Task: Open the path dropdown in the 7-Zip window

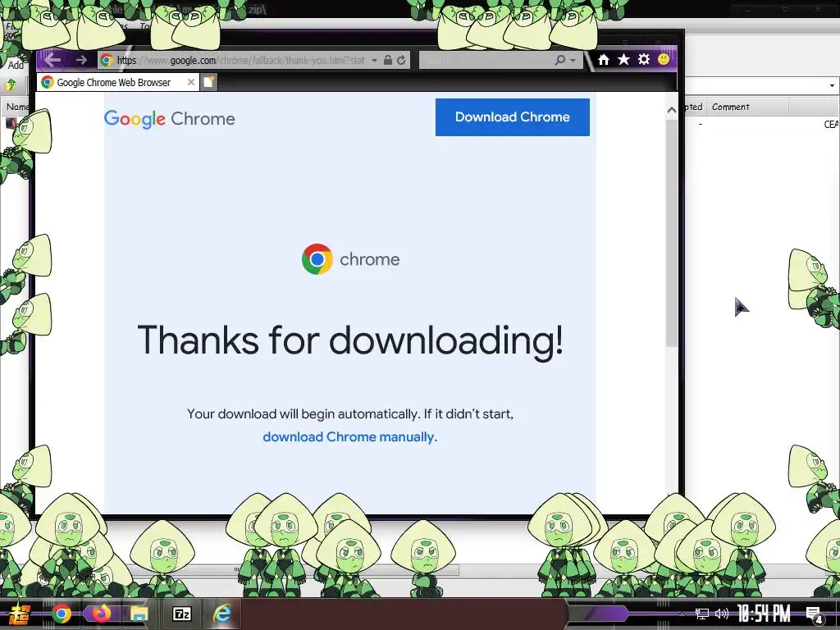Action: click(x=832, y=85)
